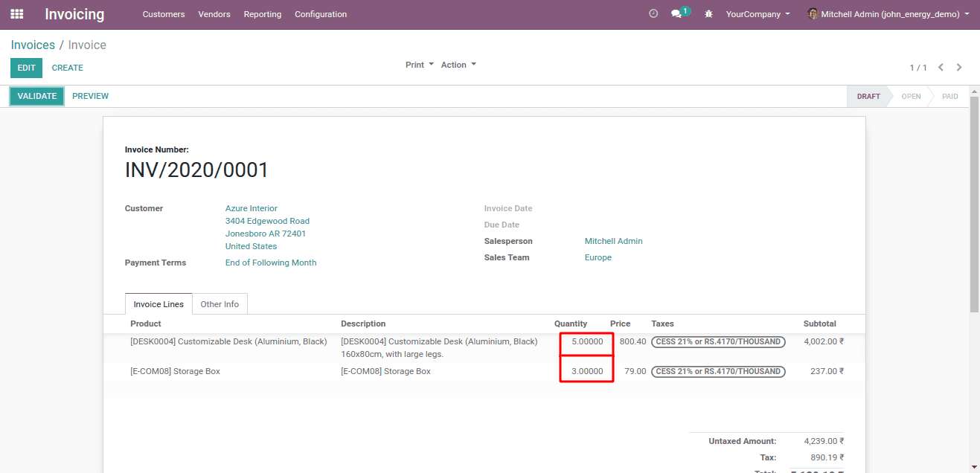Open Mitchell Admin salesperson link
This screenshot has width=980, height=473.
[614, 241]
